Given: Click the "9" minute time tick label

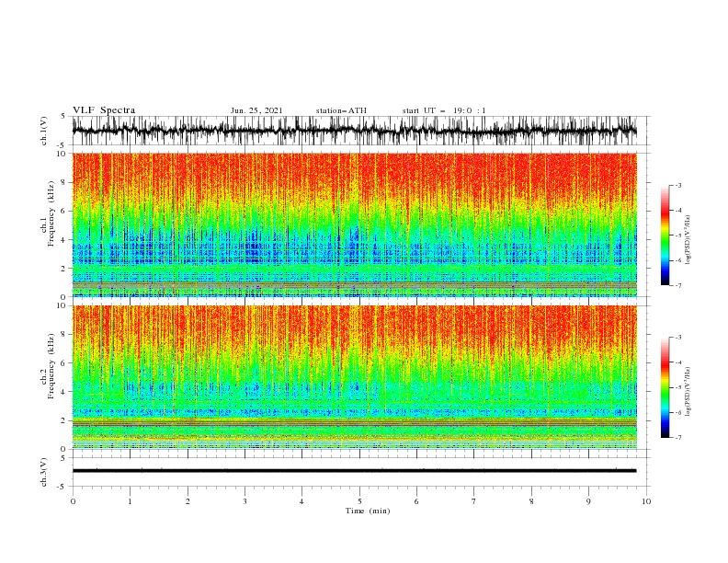Looking at the screenshot, I should click(x=588, y=501).
